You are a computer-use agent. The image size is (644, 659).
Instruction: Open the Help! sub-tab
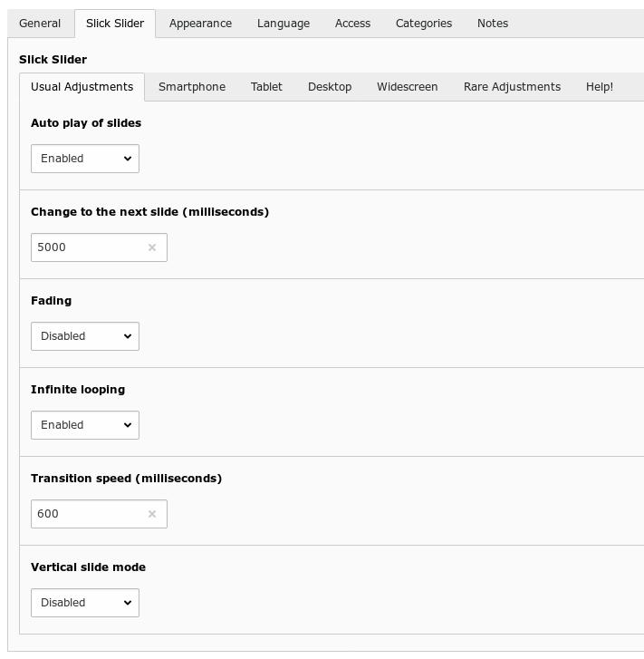click(x=600, y=87)
